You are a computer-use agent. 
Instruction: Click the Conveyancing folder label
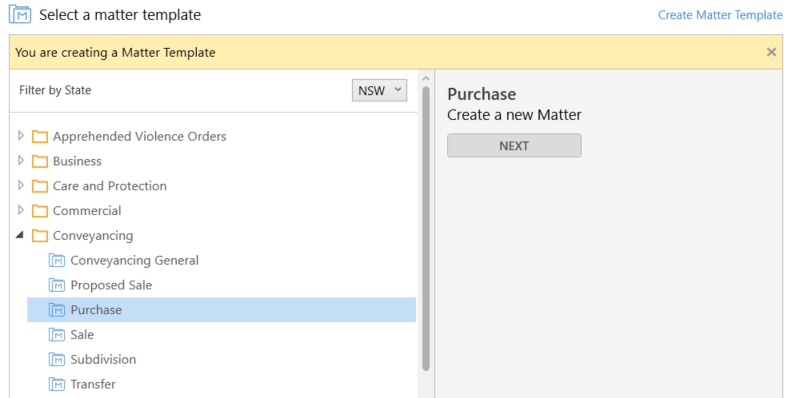pos(93,236)
